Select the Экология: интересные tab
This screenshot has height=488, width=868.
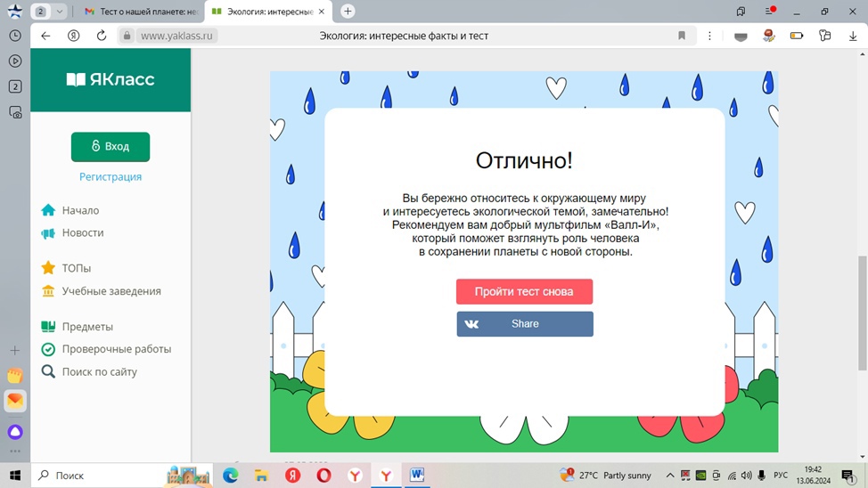pyautogui.click(x=264, y=11)
